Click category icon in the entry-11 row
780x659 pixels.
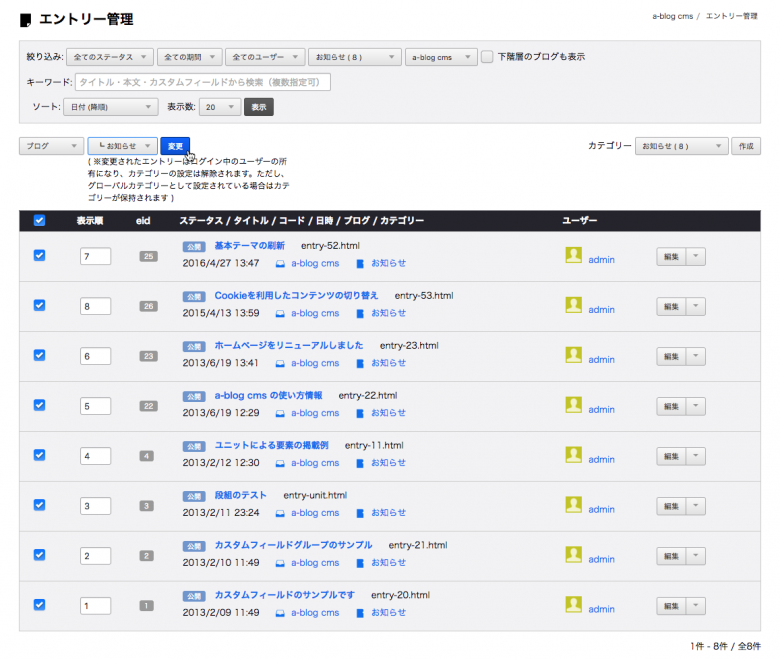coord(361,463)
